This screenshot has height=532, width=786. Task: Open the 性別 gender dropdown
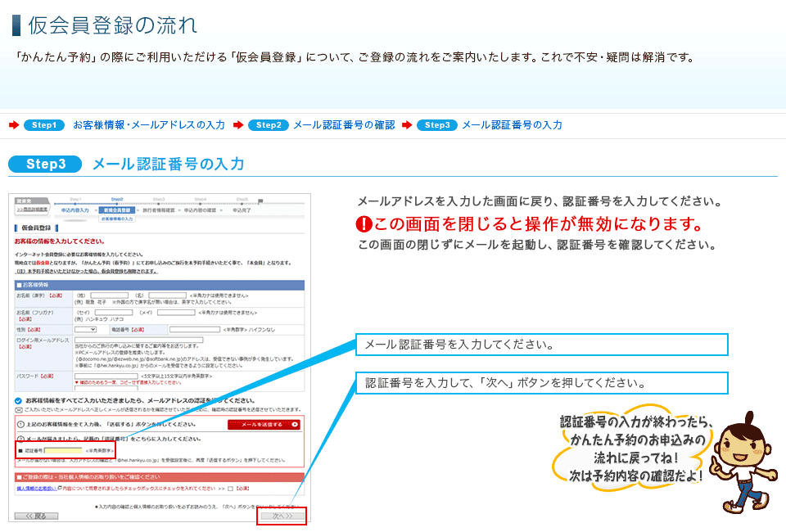click(x=85, y=329)
